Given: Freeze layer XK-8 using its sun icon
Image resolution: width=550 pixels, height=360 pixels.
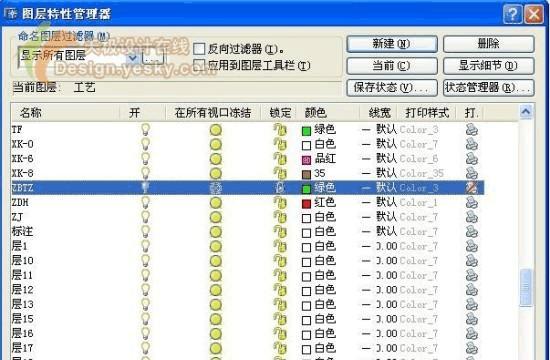Looking at the screenshot, I should 216,173.
